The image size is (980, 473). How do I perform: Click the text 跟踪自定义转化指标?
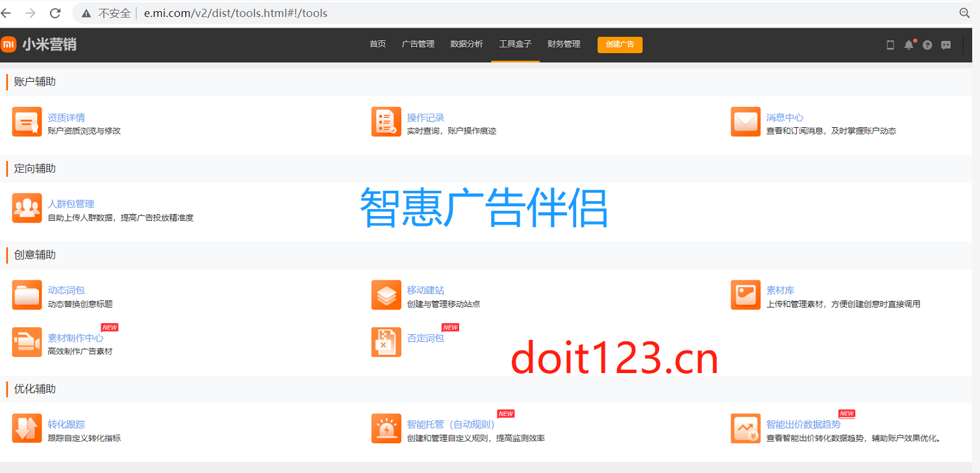coord(84,439)
